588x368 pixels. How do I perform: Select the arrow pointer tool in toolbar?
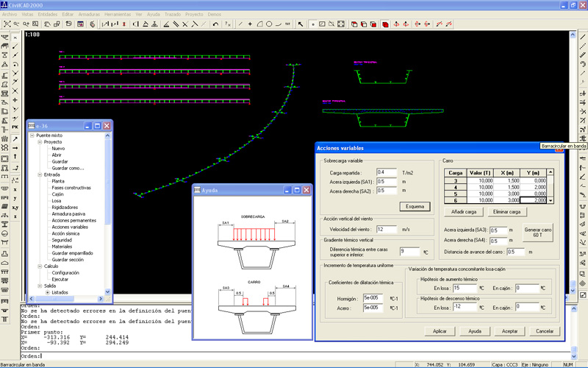click(x=300, y=24)
